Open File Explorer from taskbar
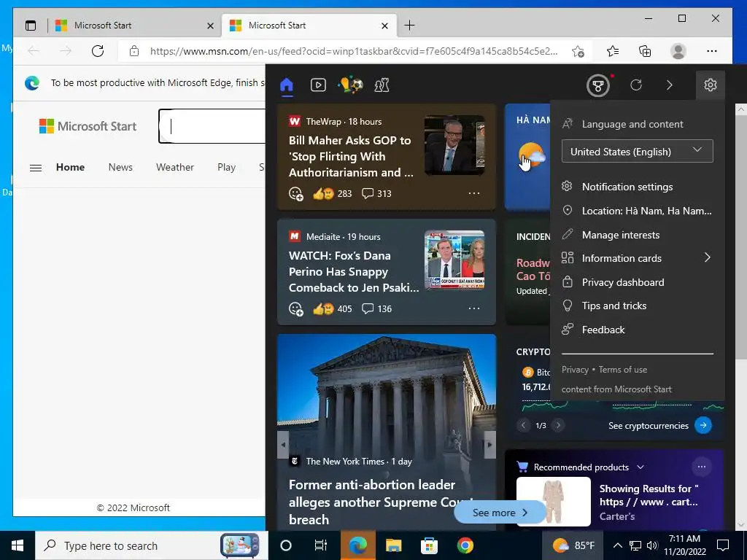747x560 pixels. [393, 545]
